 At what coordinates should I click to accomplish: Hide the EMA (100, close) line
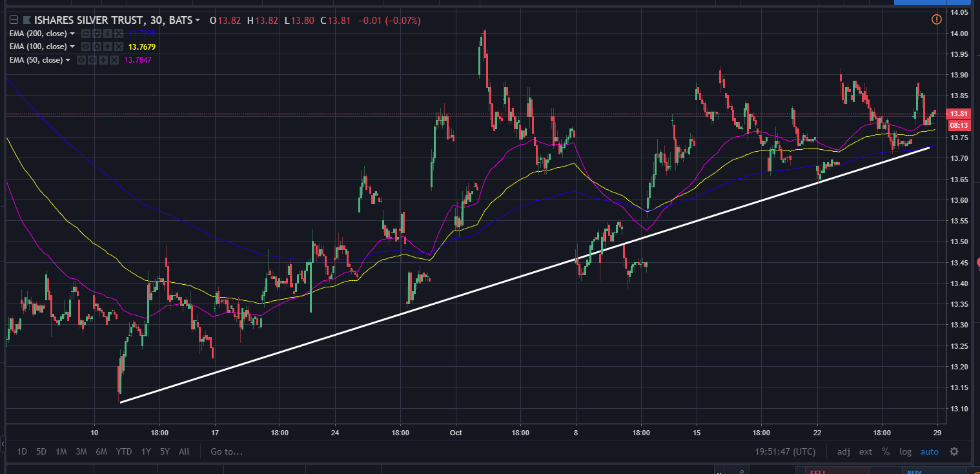(87, 46)
